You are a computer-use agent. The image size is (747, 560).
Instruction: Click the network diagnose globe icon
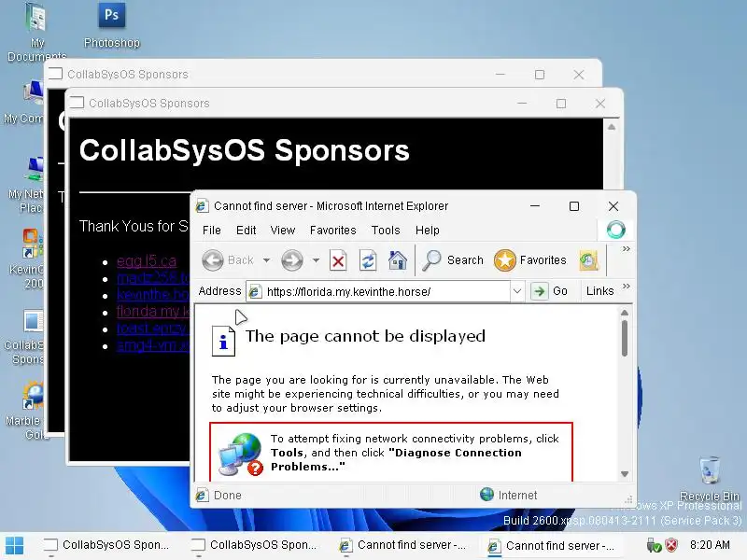click(x=241, y=455)
